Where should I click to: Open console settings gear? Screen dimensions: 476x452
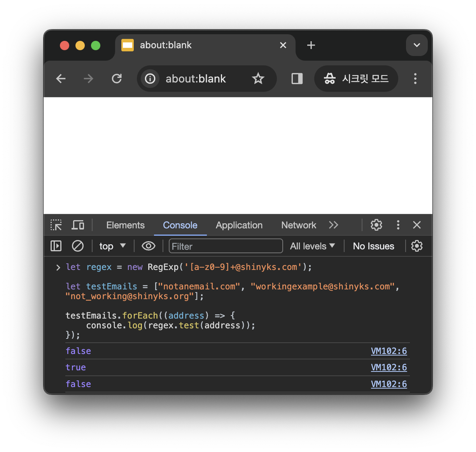[x=417, y=246]
